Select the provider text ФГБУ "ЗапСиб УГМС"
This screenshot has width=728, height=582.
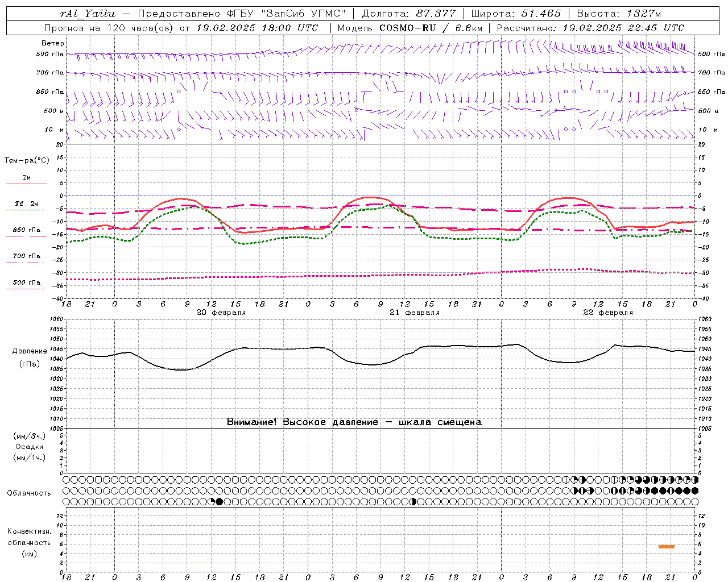tap(285, 14)
